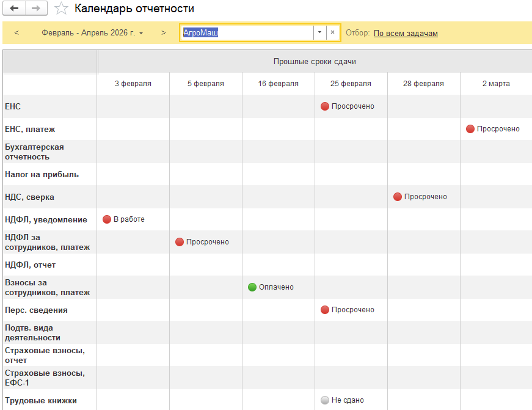Expand the Февраль - Апрель 2026 period selector
This screenshot has height=410, width=532.
coord(92,33)
